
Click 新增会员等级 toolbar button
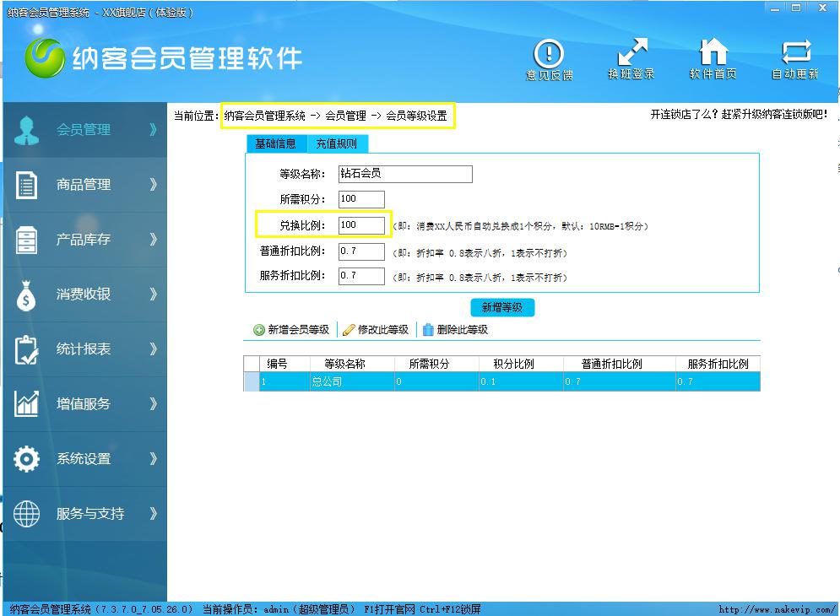(291, 330)
